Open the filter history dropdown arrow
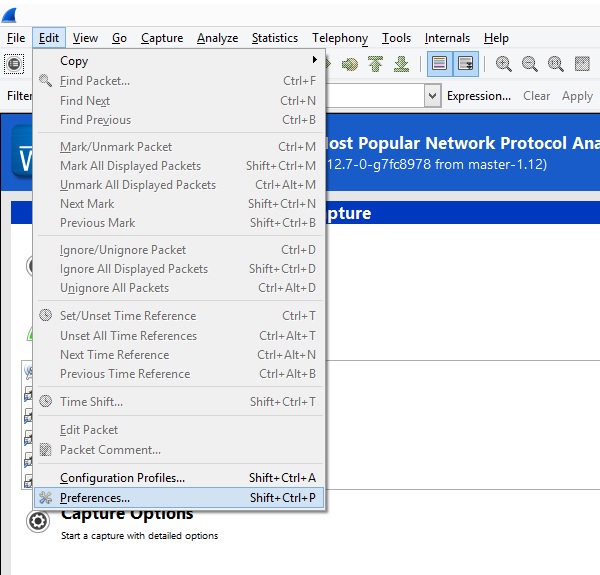This screenshot has width=600, height=575. (432, 96)
